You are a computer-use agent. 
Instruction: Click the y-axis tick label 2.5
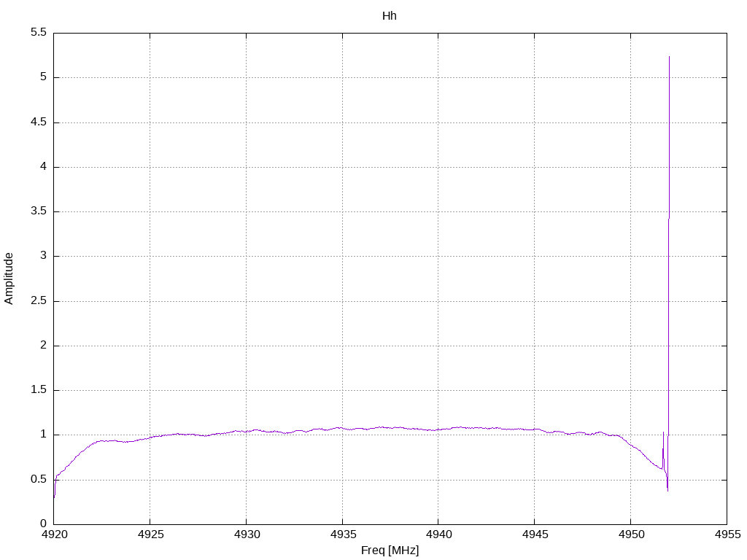coord(39,300)
